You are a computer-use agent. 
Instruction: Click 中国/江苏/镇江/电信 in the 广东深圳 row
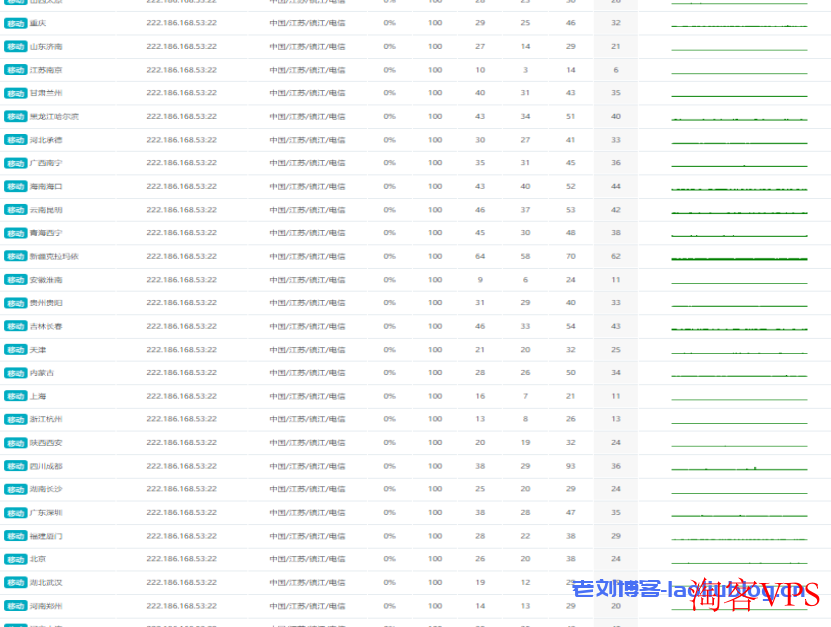click(x=307, y=513)
